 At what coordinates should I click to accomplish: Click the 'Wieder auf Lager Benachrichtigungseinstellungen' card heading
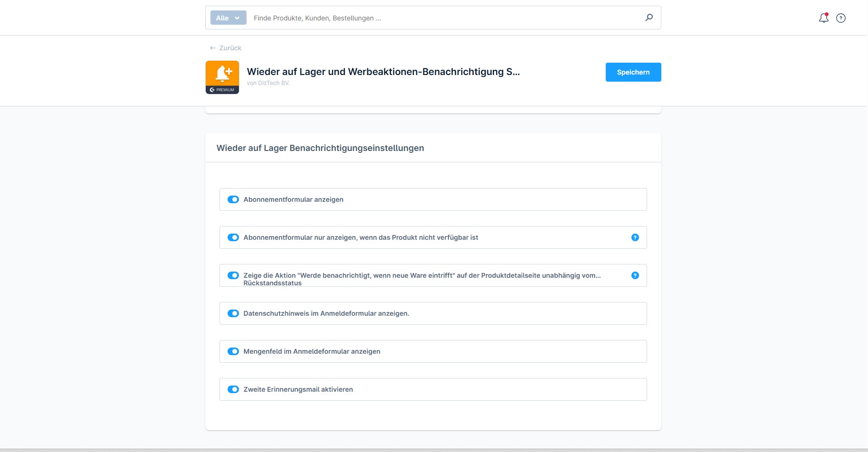(320, 148)
